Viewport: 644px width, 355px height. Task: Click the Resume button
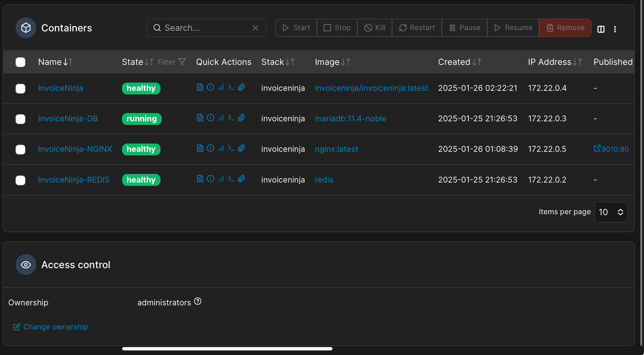[x=513, y=28]
